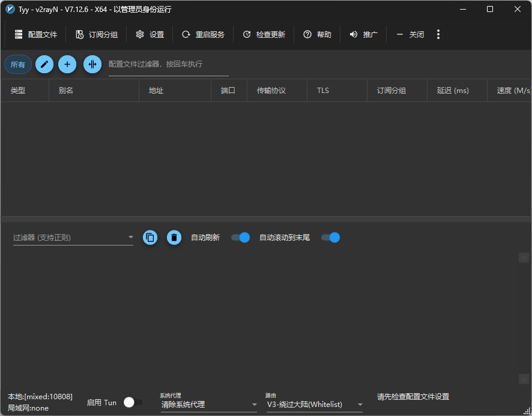Viewport: 532px width, 416px height.
Task: Click the pencil edit subscription icon
Action: (44, 64)
